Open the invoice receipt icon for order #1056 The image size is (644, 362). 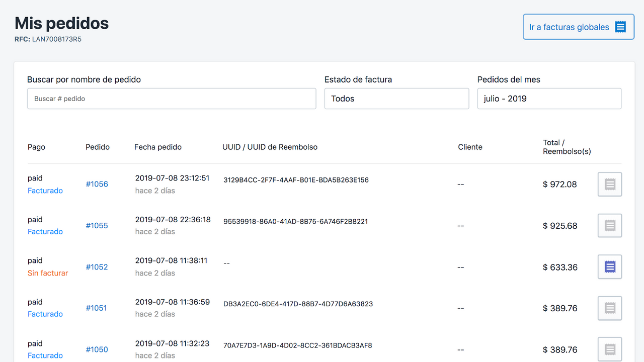609,184
